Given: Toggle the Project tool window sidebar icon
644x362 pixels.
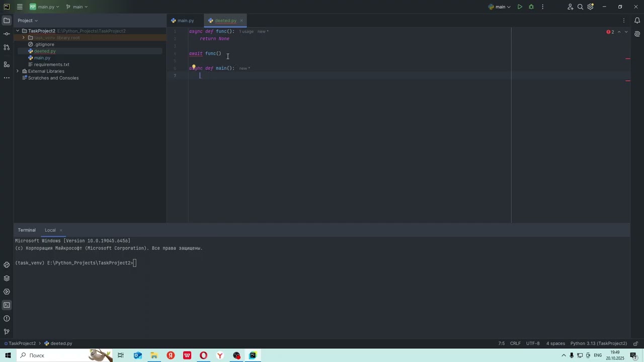Looking at the screenshot, I should point(7,21).
